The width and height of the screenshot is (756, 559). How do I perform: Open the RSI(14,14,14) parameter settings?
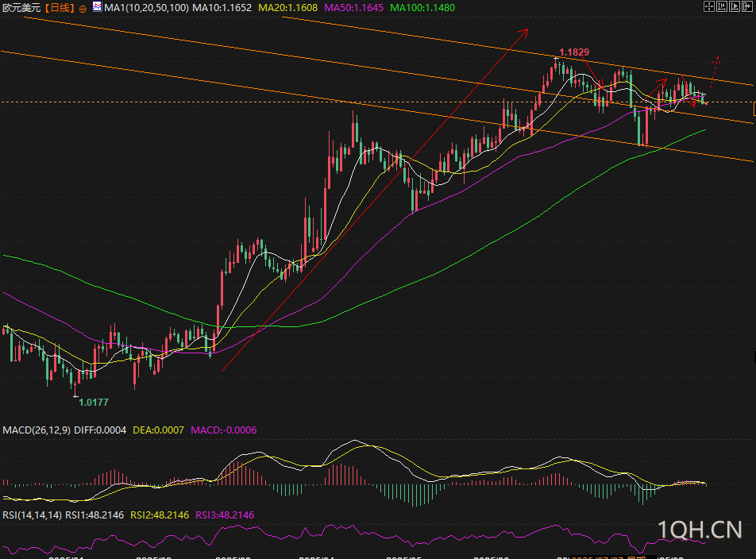pos(32,515)
